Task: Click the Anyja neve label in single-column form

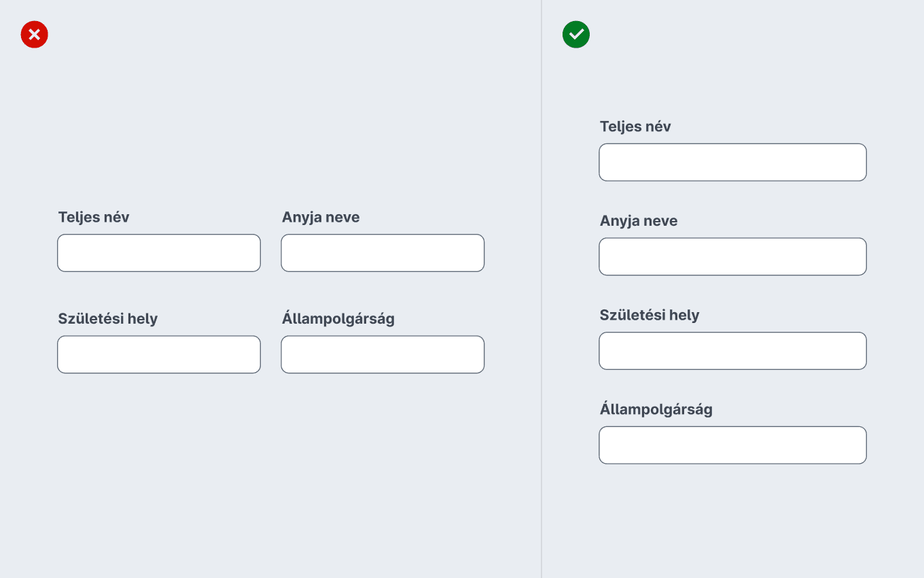Action: tap(639, 221)
